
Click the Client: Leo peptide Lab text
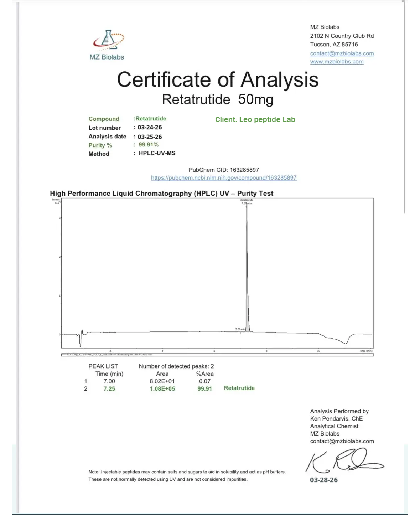pos(255,119)
